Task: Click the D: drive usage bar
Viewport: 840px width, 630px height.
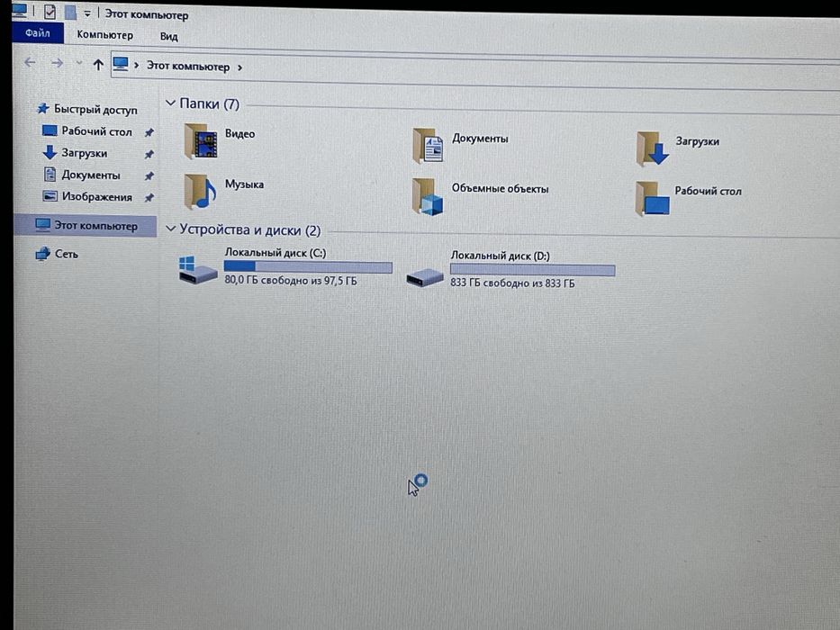Action: [532, 270]
